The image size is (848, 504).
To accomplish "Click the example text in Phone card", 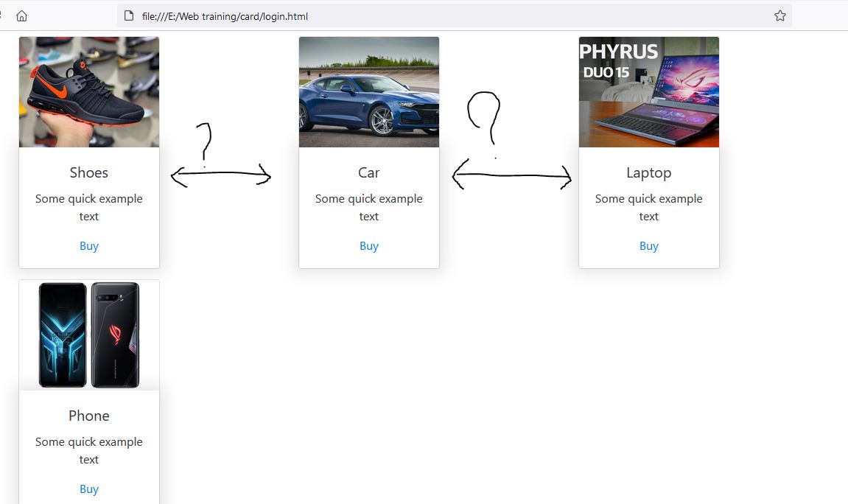I will click(x=89, y=450).
